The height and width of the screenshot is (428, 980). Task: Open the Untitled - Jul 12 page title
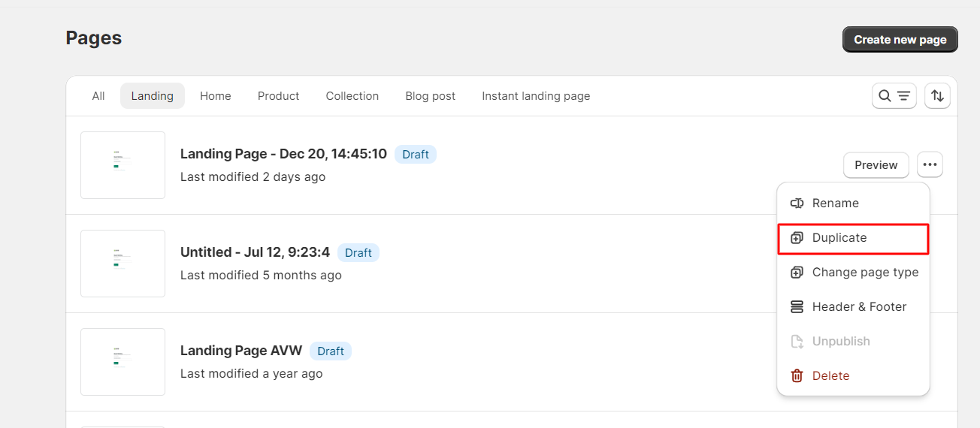point(255,252)
